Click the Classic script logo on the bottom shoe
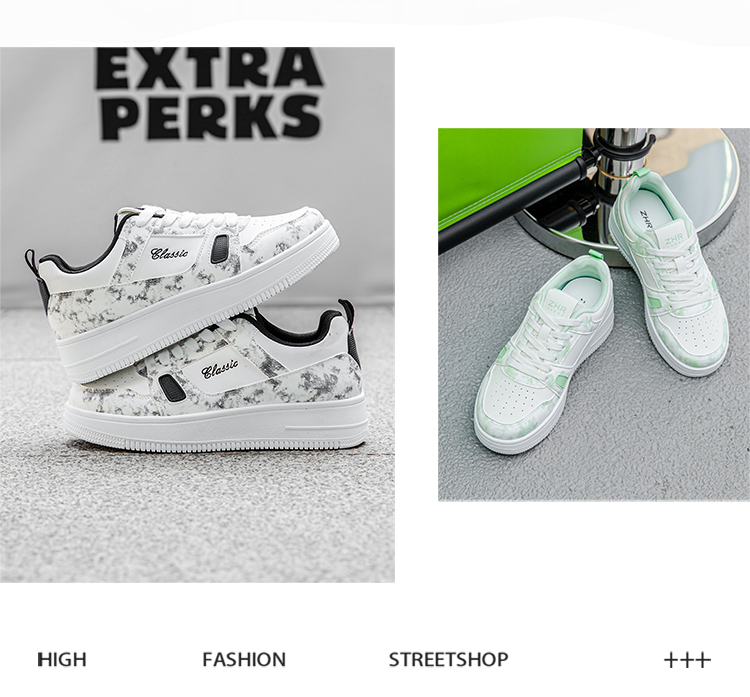This screenshot has width=750, height=697. pyautogui.click(x=220, y=368)
